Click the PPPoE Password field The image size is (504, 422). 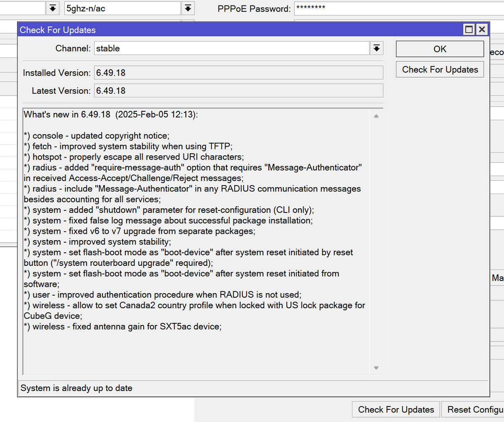click(399, 8)
